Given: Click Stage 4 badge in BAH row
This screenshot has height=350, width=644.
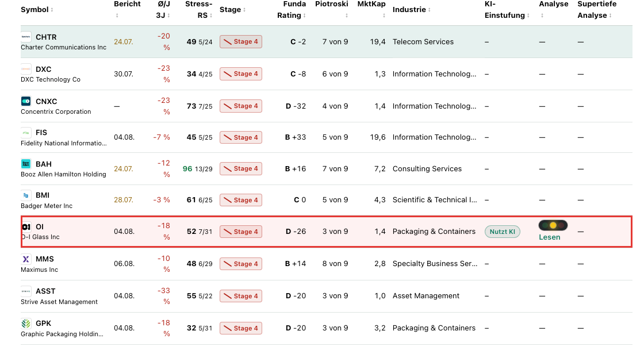Looking at the screenshot, I should tap(241, 168).
